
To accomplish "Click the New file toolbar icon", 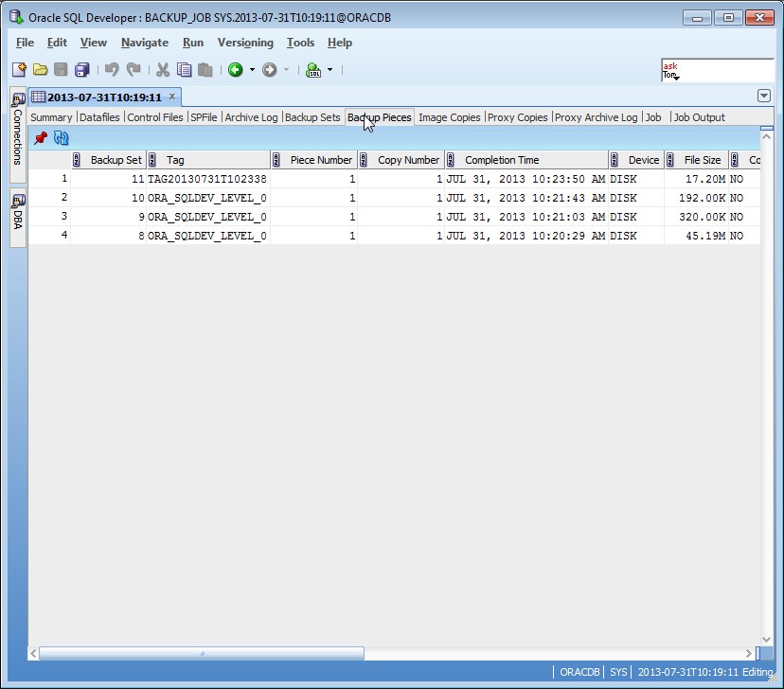I will coord(19,69).
